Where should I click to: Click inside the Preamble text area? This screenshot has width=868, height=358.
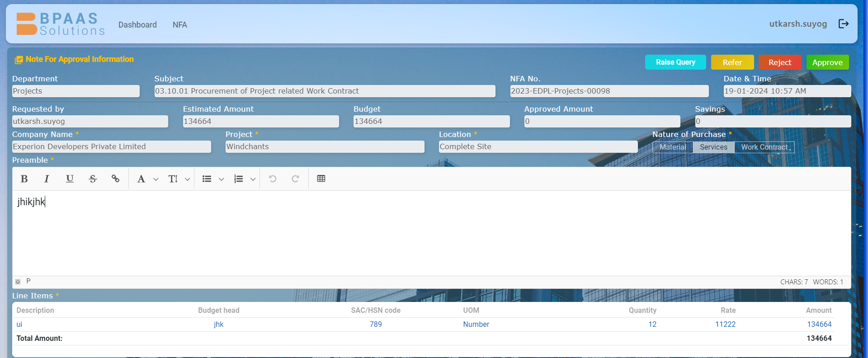point(432,233)
